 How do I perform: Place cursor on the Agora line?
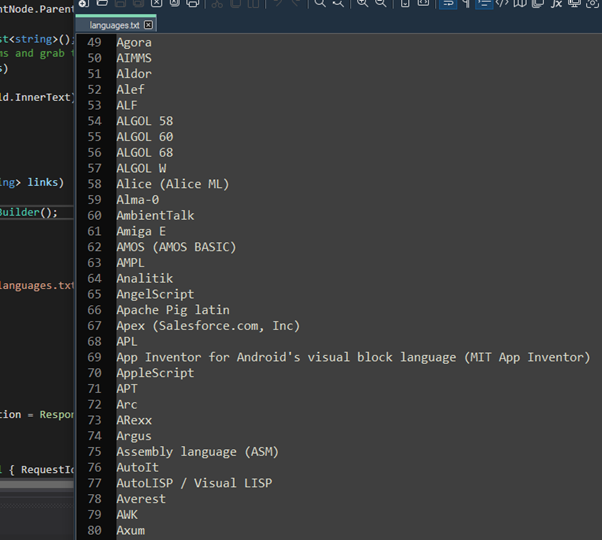[134, 42]
